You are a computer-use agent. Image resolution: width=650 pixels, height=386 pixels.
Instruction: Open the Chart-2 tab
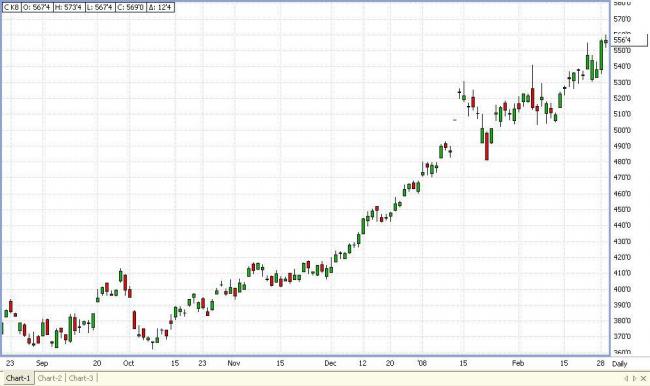(x=50, y=378)
